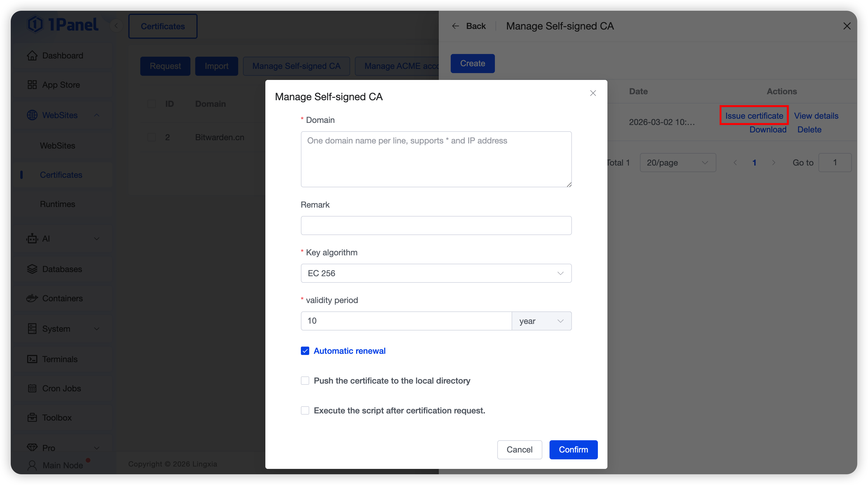Viewport: 868px width, 485px height.
Task: Uncheck the Automatic renewal checkbox
Action: pos(305,351)
